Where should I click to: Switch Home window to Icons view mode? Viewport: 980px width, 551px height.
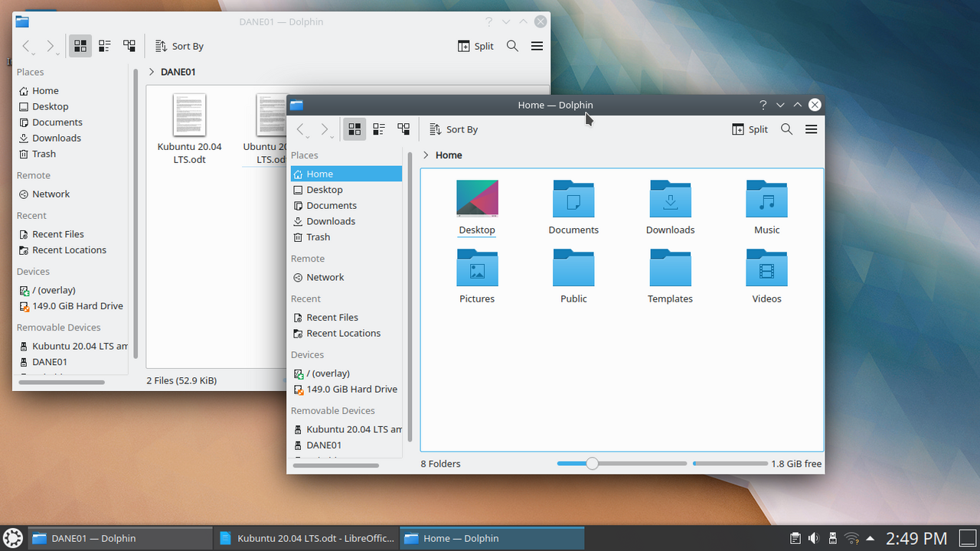tap(354, 129)
